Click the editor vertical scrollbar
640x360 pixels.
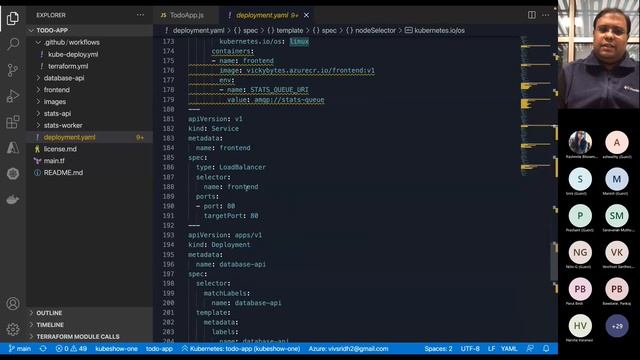coord(555,261)
